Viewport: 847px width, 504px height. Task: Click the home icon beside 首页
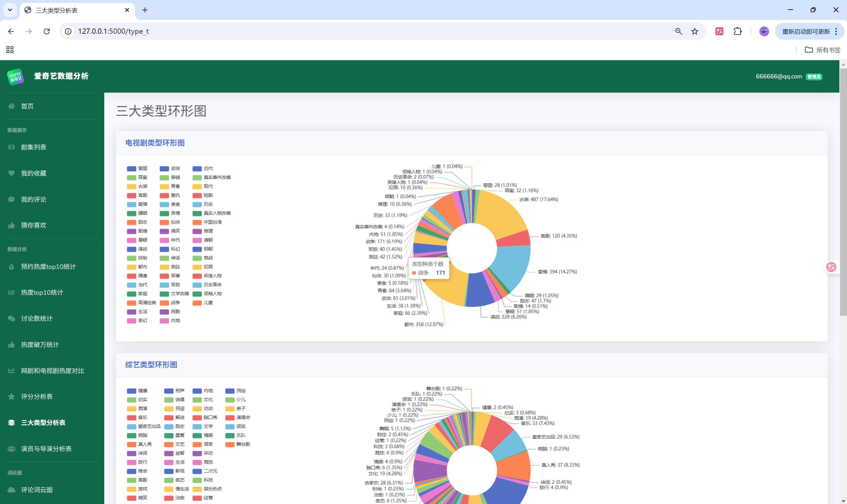(12, 106)
